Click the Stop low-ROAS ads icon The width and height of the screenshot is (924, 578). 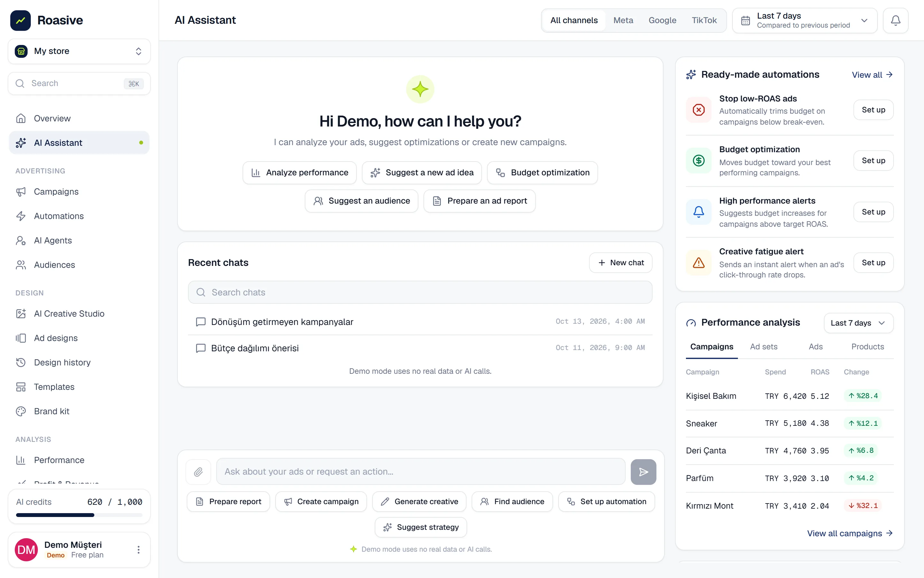click(x=699, y=110)
